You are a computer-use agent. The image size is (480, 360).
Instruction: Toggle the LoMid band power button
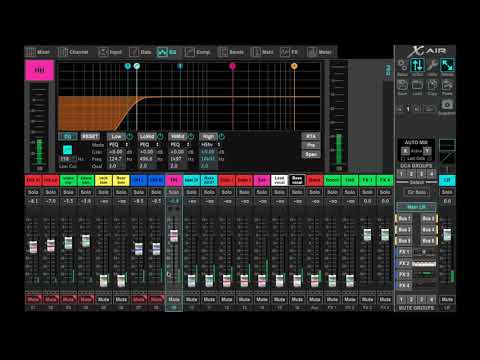point(160,136)
